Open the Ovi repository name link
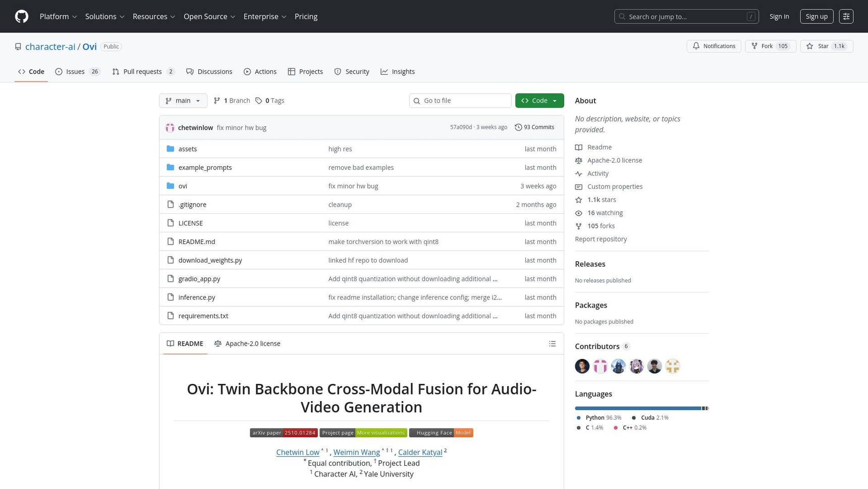 pos(89,46)
